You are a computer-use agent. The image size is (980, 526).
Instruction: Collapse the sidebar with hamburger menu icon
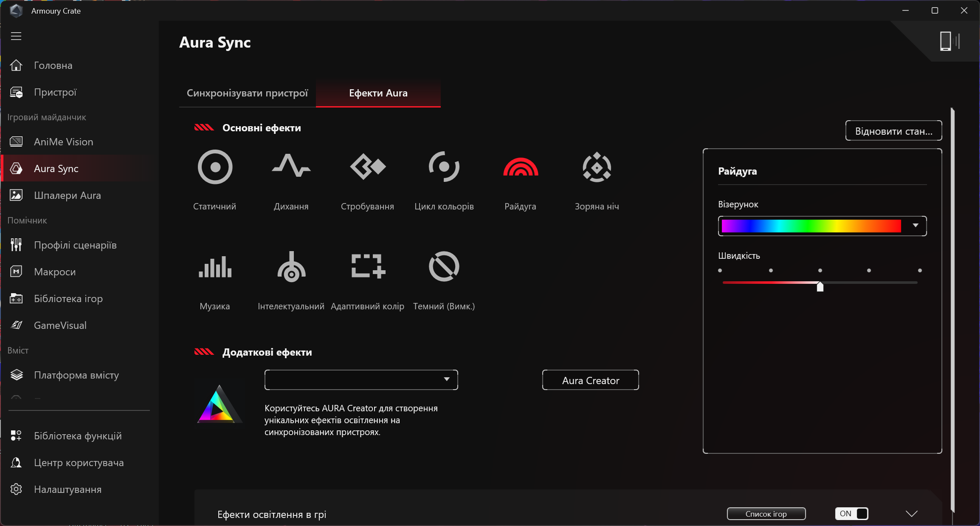click(16, 36)
